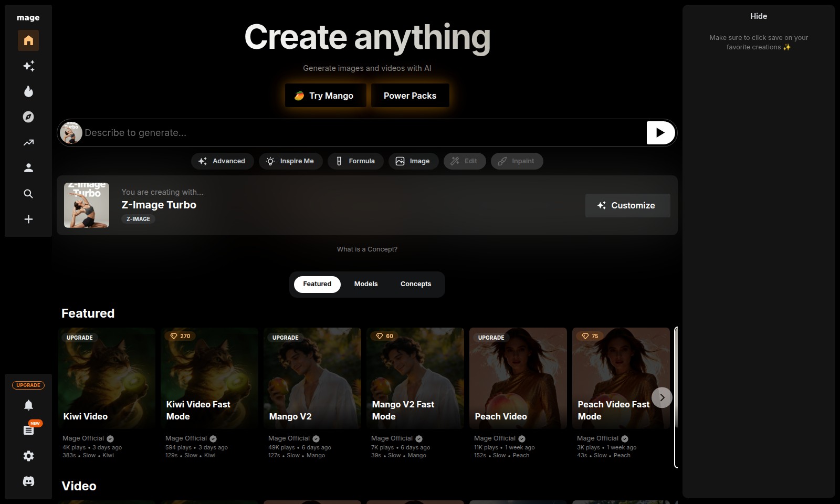The width and height of the screenshot is (840, 504).
Task: Click the Z-IMAGE tag
Action: click(x=138, y=219)
